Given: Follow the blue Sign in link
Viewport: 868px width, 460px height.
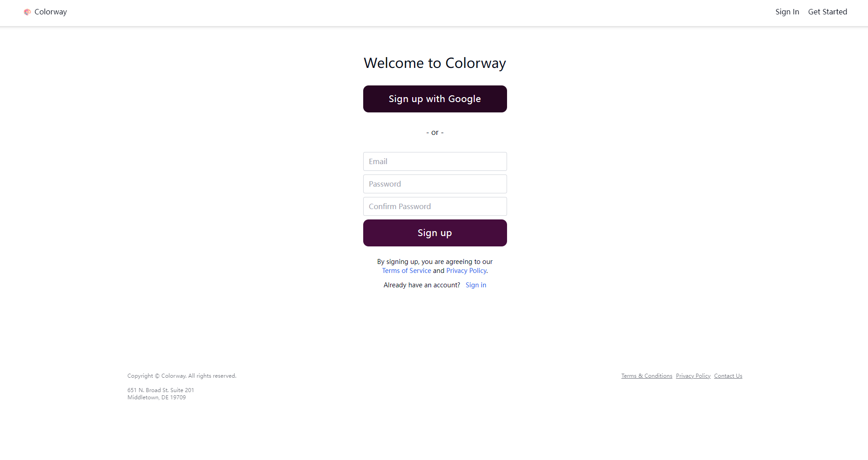Looking at the screenshot, I should [476, 285].
